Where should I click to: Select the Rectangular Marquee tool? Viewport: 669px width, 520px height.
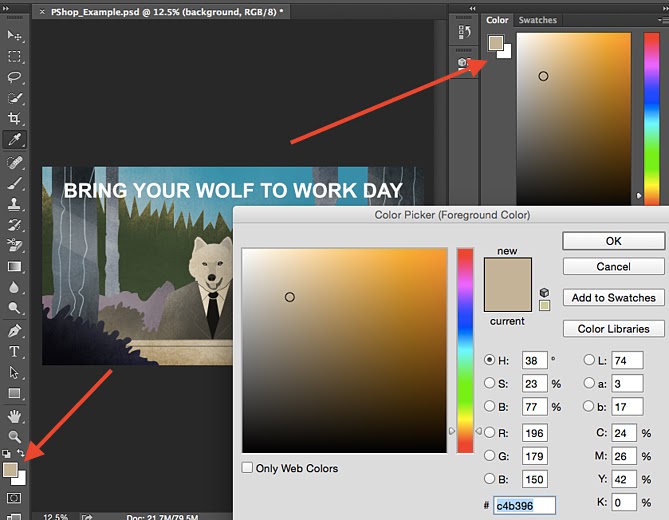tap(14, 56)
